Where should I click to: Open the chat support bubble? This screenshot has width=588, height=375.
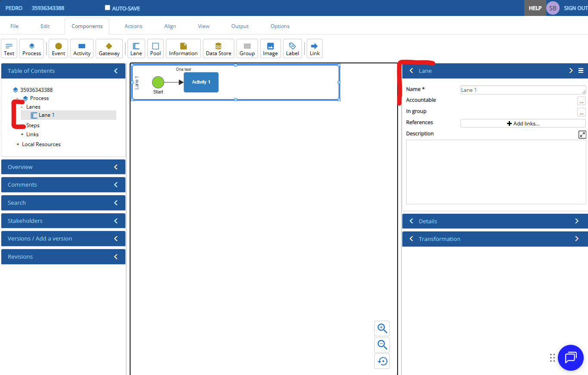pos(570,358)
